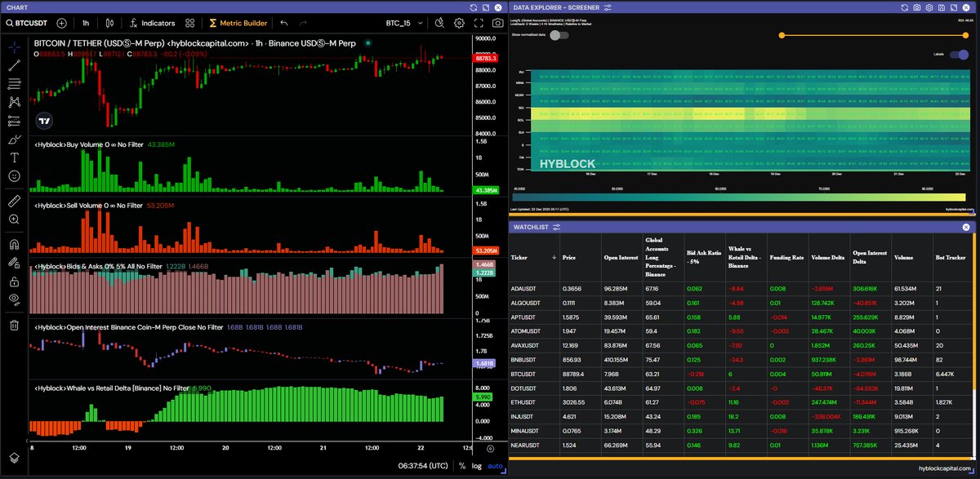Activate the zoom in tool
980x479 pixels.
(x=14, y=220)
